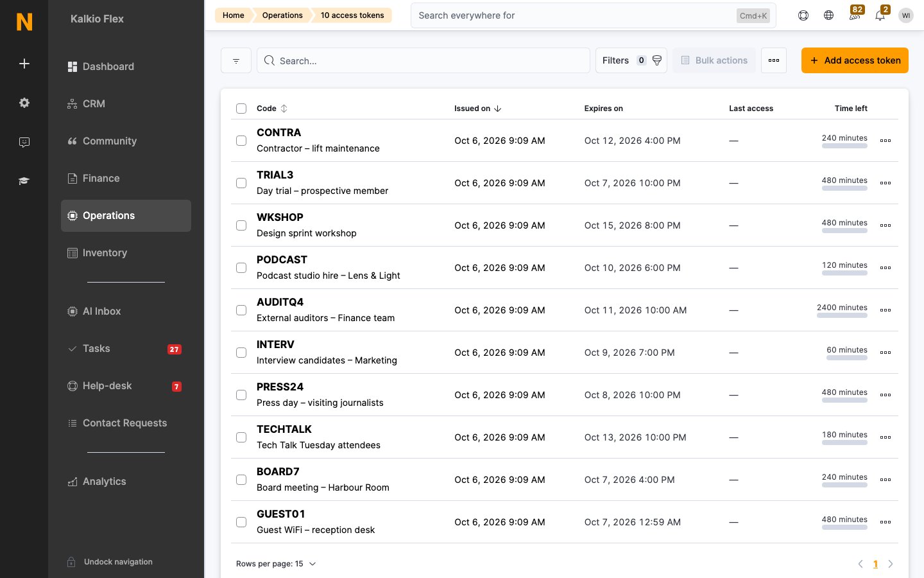Open row actions menu for TRIAL3
Viewport: 924px width, 578px height.
[x=886, y=183]
